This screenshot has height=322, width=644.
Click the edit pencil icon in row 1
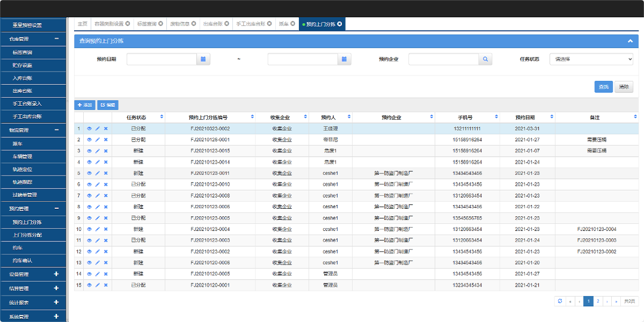97,128
